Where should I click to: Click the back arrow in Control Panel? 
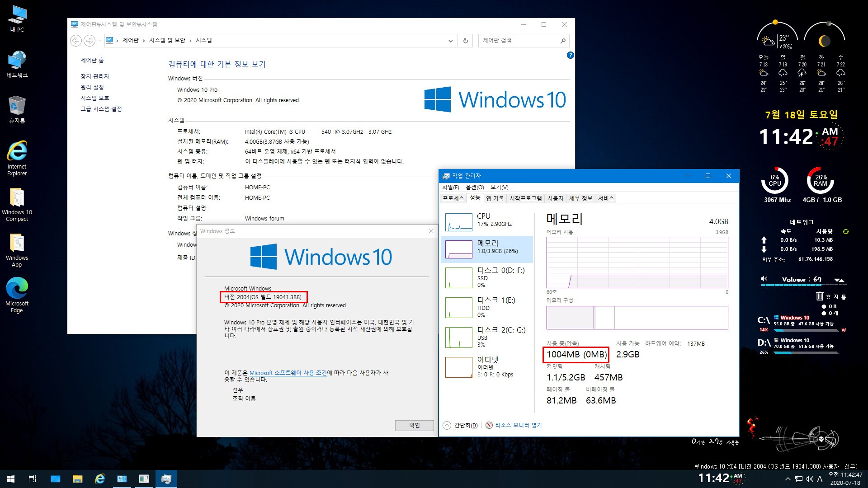pos(76,41)
